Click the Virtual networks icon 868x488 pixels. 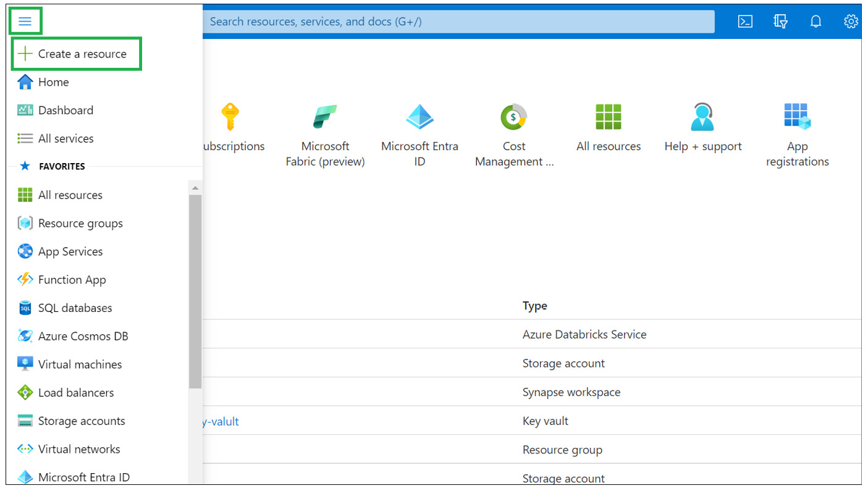pyautogui.click(x=25, y=449)
